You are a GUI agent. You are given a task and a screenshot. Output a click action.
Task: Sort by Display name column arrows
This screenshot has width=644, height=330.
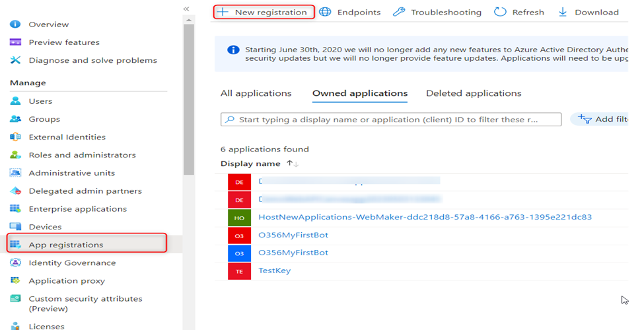[x=293, y=164]
